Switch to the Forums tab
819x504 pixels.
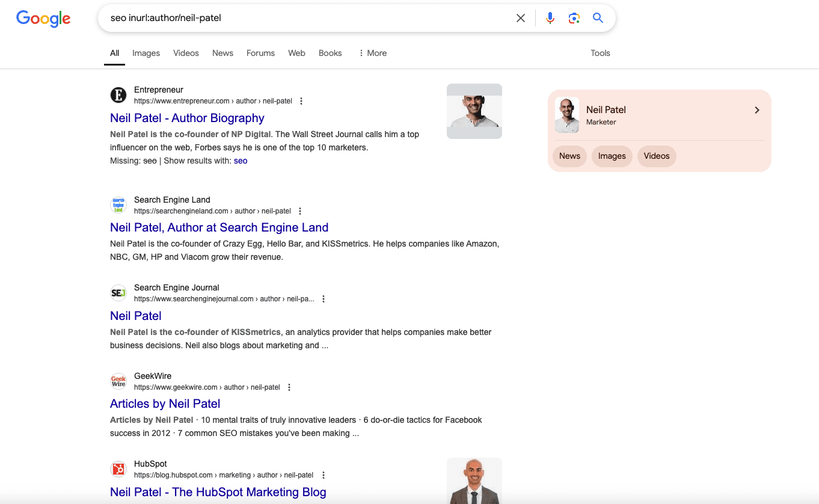260,53
